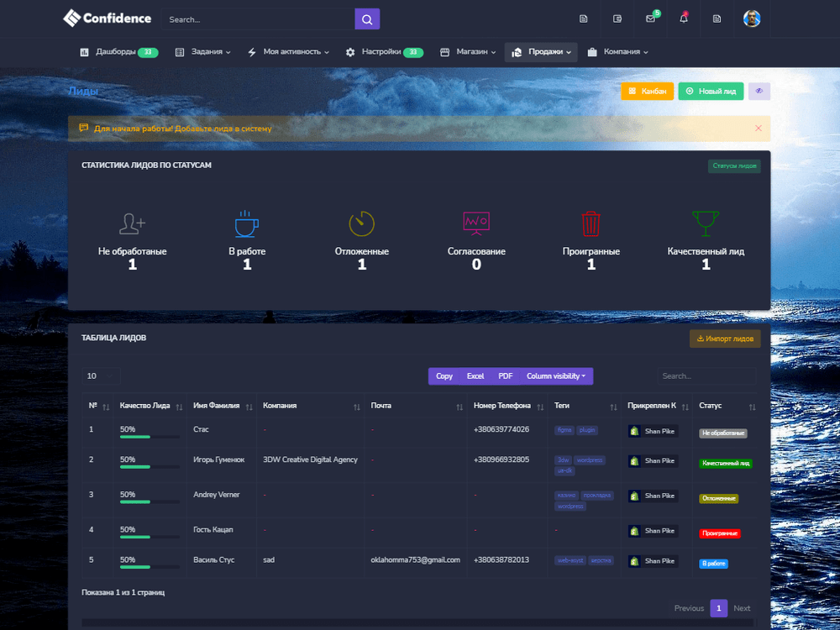Click the Импорт лидов button
840x630 pixels.
(x=725, y=339)
